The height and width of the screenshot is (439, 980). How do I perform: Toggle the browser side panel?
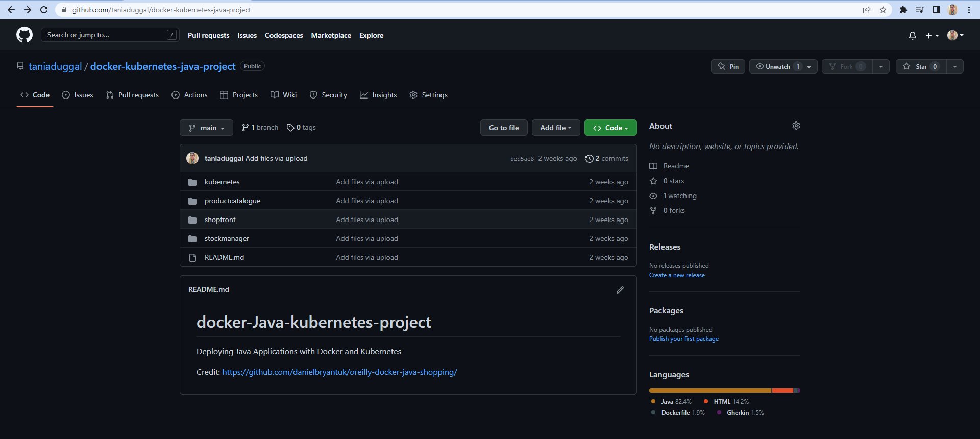coord(936,10)
